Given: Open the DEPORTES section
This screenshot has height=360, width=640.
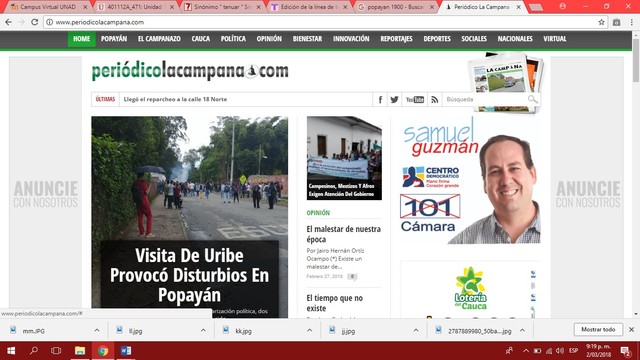Looking at the screenshot, I should [437, 39].
